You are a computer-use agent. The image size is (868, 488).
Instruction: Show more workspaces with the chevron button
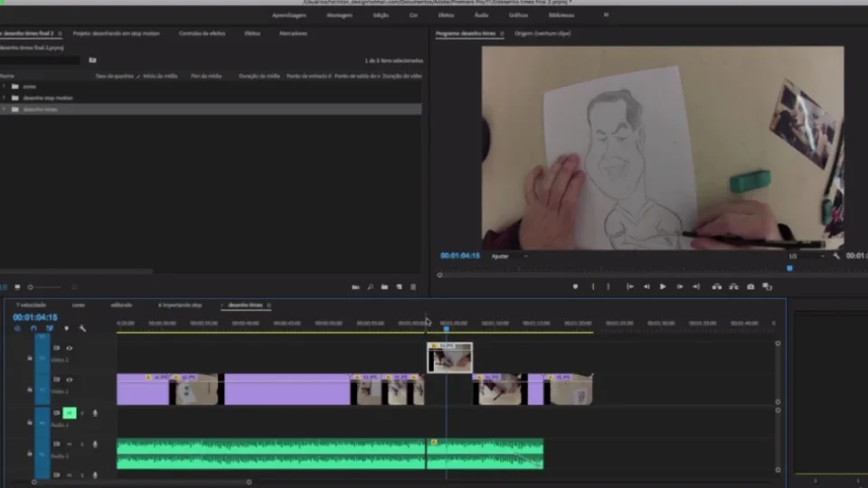pyautogui.click(x=606, y=15)
